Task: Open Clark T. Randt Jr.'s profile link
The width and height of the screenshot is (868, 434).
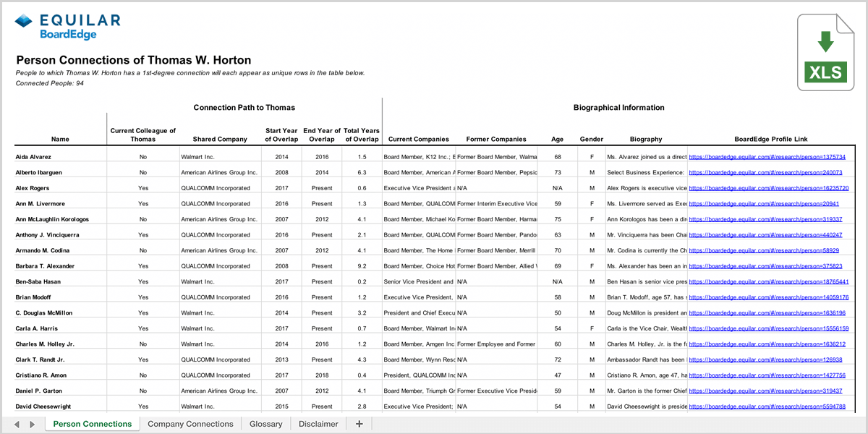Action: point(765,359)
